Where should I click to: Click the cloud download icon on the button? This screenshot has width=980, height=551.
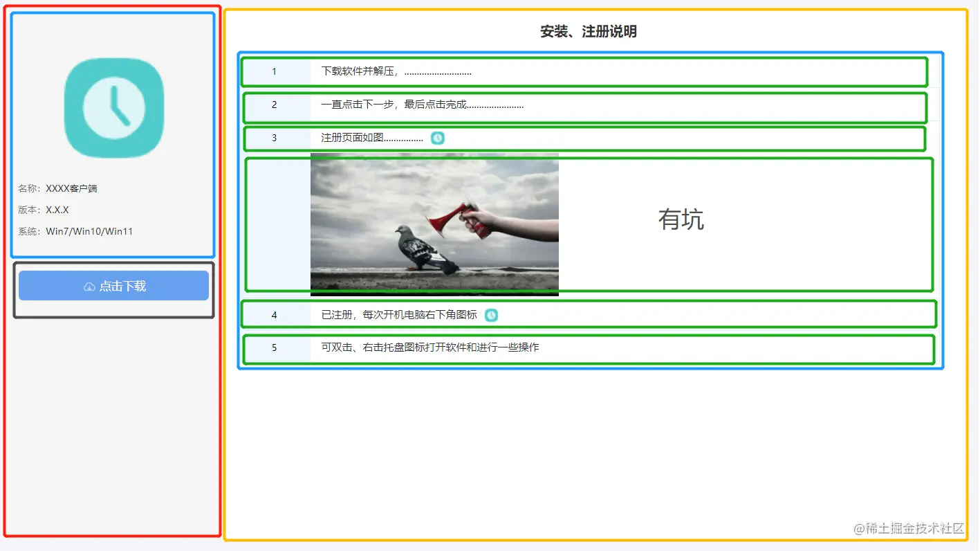(91, 285)
